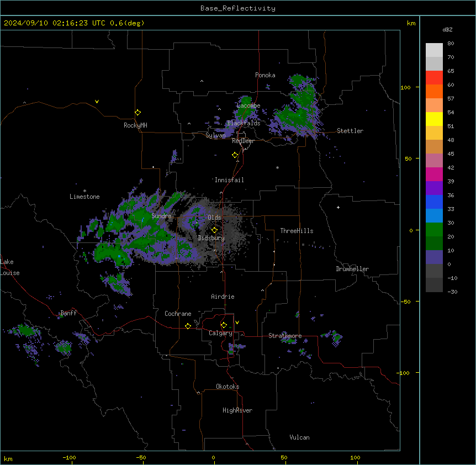The image size is (476, 465).
Task: Click the Airdrie label
Action: (x=223, y=297)
